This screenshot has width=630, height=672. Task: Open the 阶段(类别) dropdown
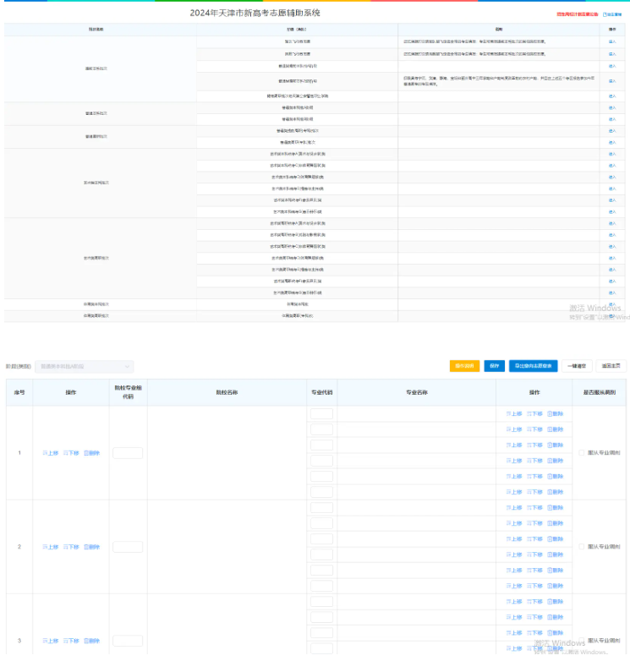coord(84,367)
